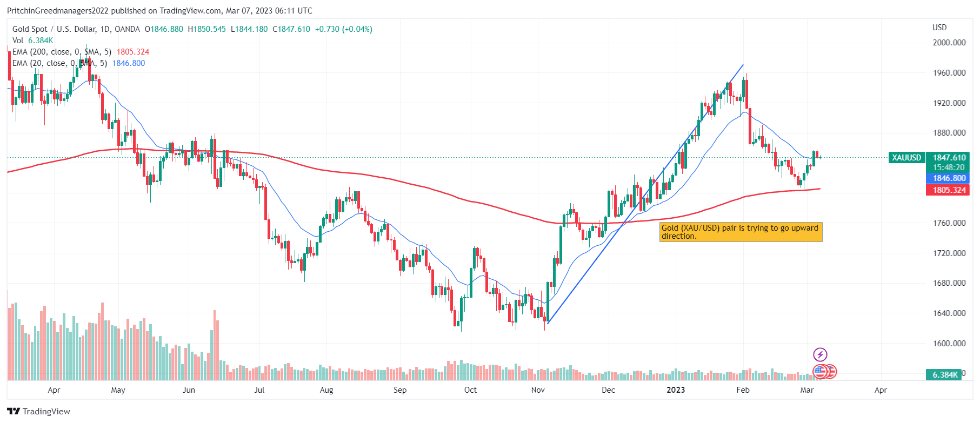Click the 1600.000 price axis label

(x=949, y=343)
